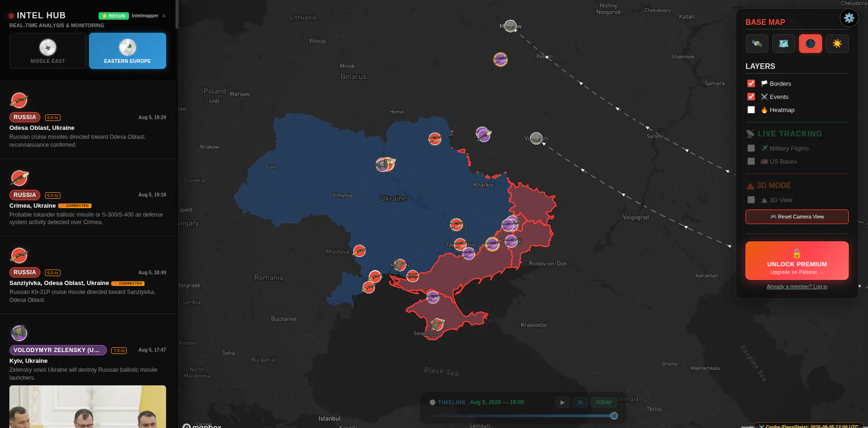The image size is (868, 428).
Task: Click the timeline clock icon
Action: coord(433,402)
